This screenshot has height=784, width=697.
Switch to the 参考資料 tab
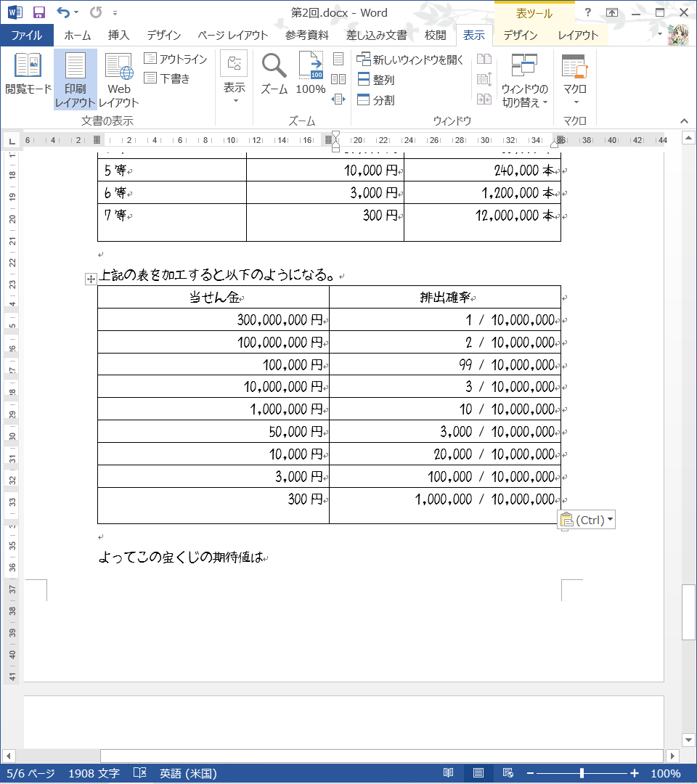tap(306, 35)
